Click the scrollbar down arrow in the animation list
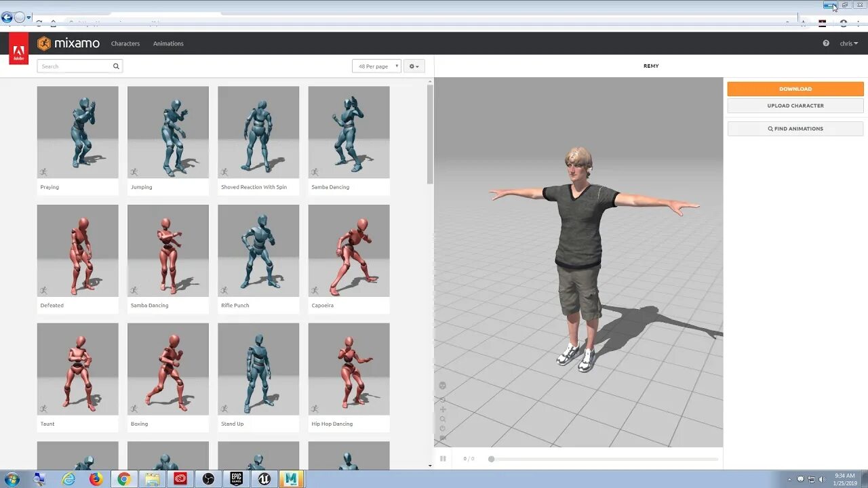Viewport: 868px width, 488px height. pyautogui.click(x=430, y=466)
